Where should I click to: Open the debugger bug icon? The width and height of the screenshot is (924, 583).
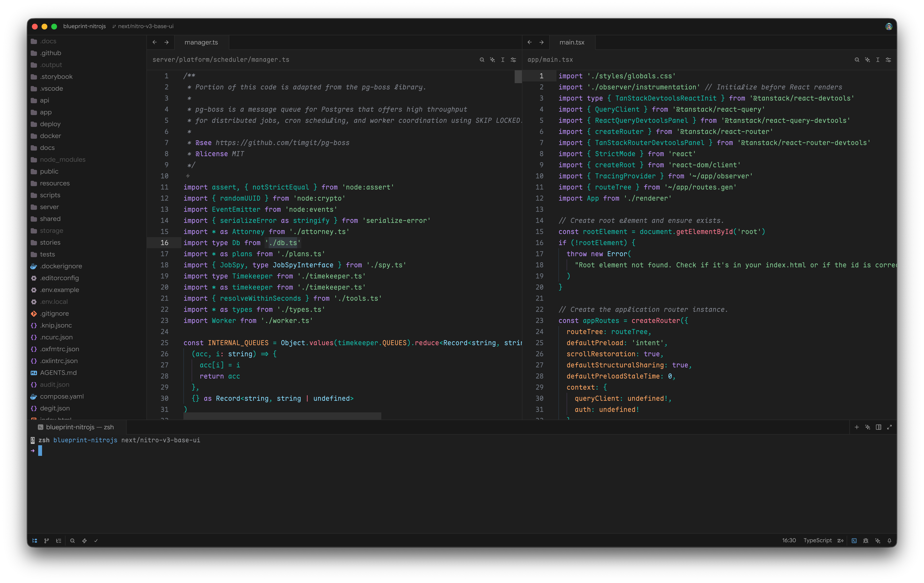point(866,540)
